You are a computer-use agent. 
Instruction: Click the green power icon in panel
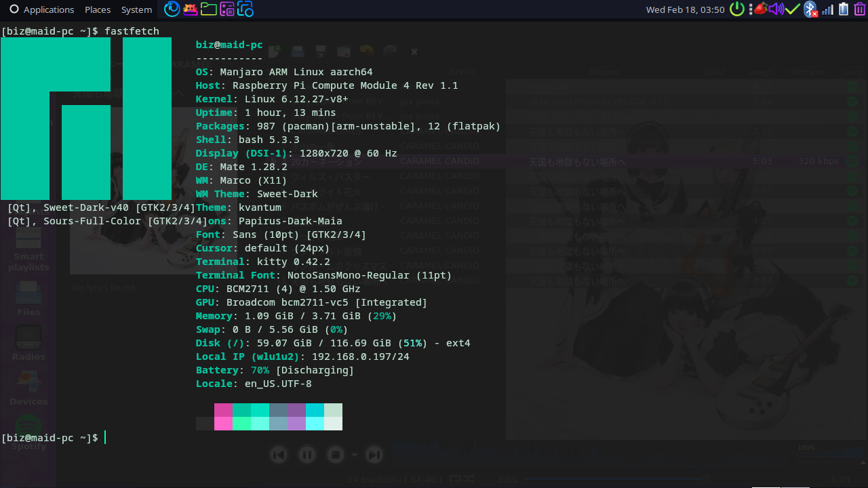(738, 9)
